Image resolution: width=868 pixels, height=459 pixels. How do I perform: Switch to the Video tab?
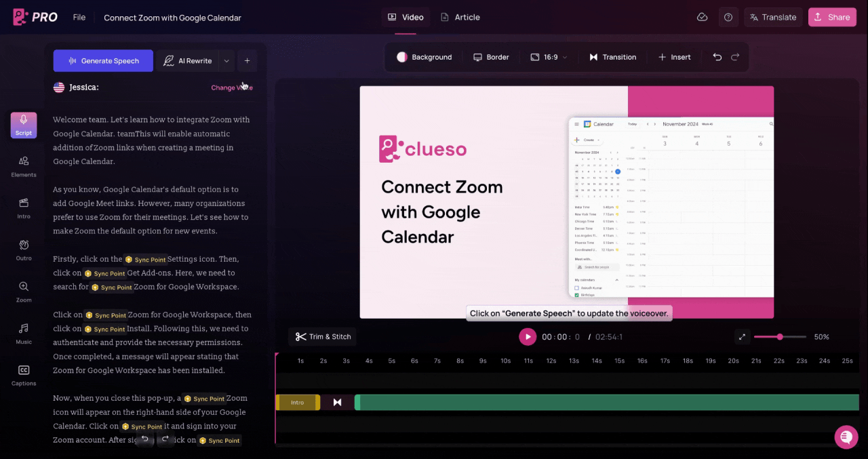click(406, 17)
